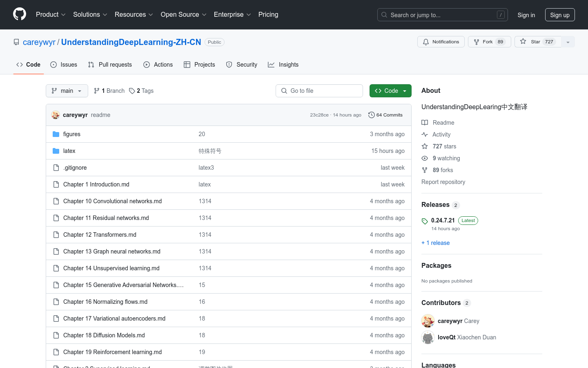
Task: Switch to the Issues tab
Action: click(x=64, y=65)
